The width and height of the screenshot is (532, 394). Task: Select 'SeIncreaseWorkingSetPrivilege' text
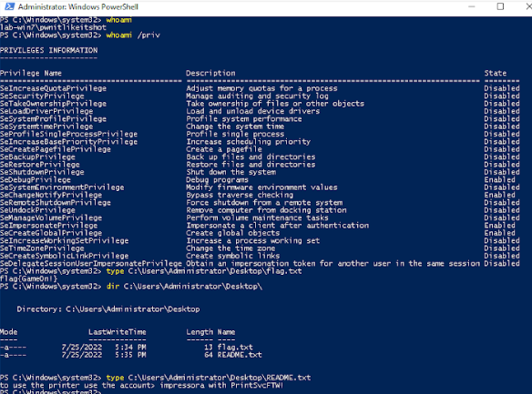click(x=65, y=241)
